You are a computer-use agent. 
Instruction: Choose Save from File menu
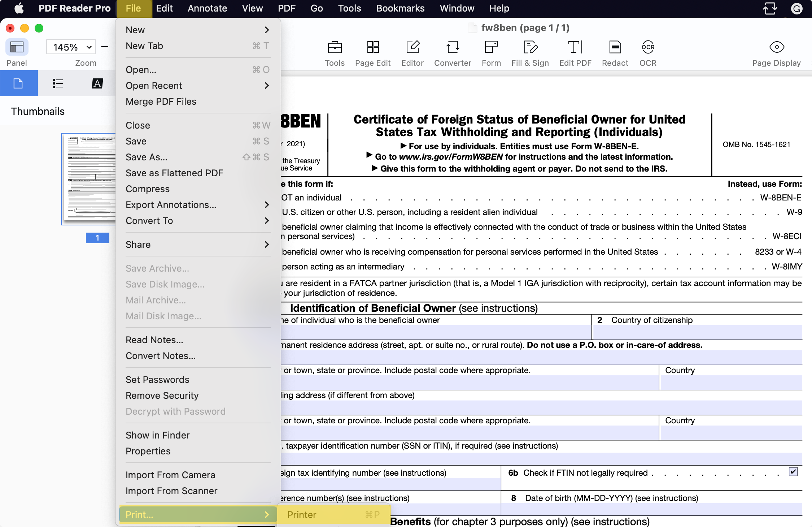(198, 141)
